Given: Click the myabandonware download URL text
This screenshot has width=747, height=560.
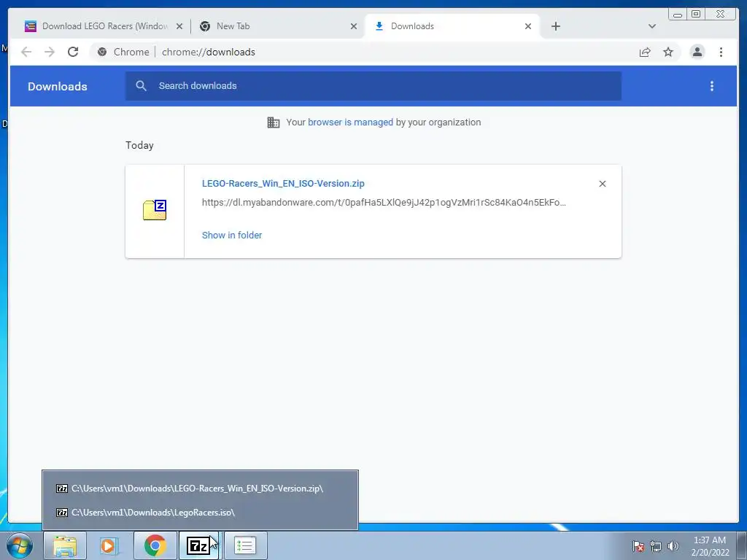Looking at the screenshot, I should coord(384,203).
